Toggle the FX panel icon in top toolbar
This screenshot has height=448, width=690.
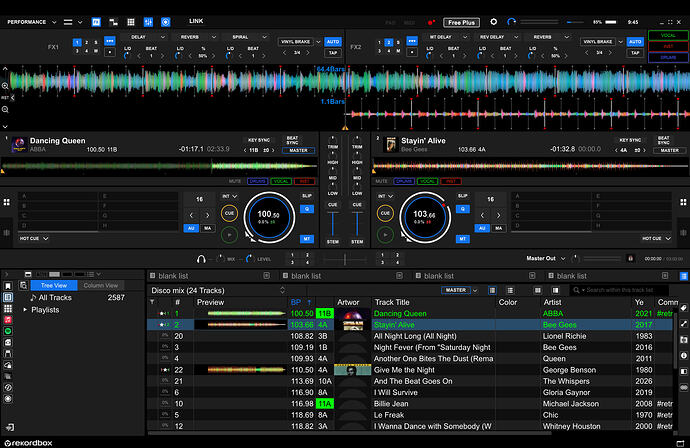(96, 22)
